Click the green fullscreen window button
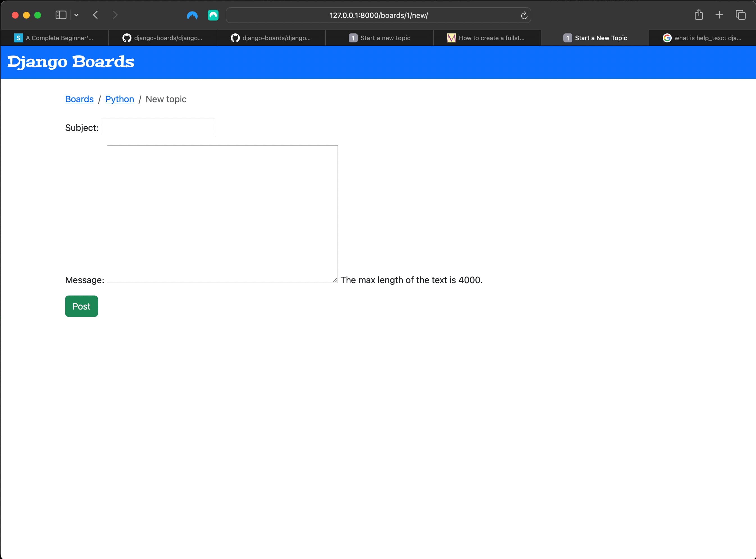The image size is (756, 559). pos(38,15)
